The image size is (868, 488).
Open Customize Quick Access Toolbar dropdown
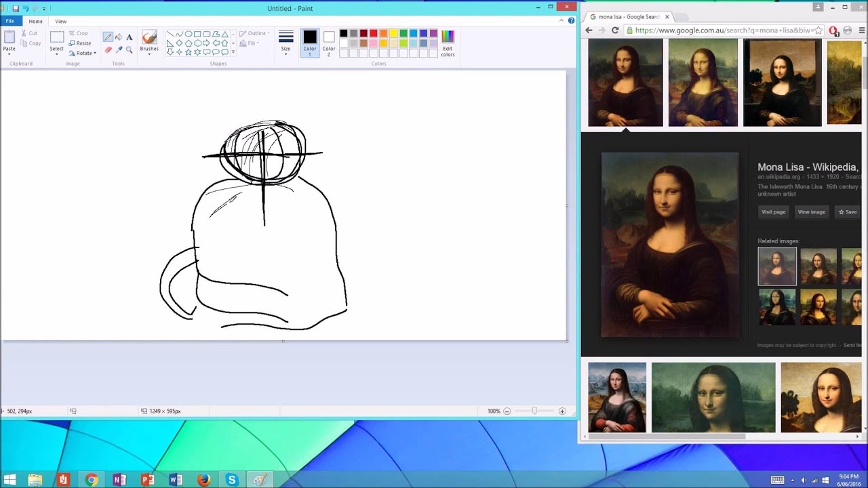pyautogui.click(x=45, y=9)
